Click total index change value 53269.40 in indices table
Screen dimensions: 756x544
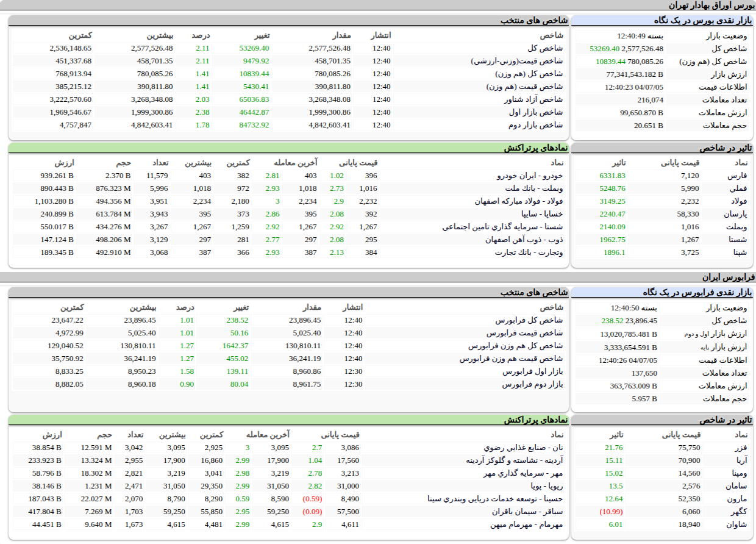pos(254,48)
